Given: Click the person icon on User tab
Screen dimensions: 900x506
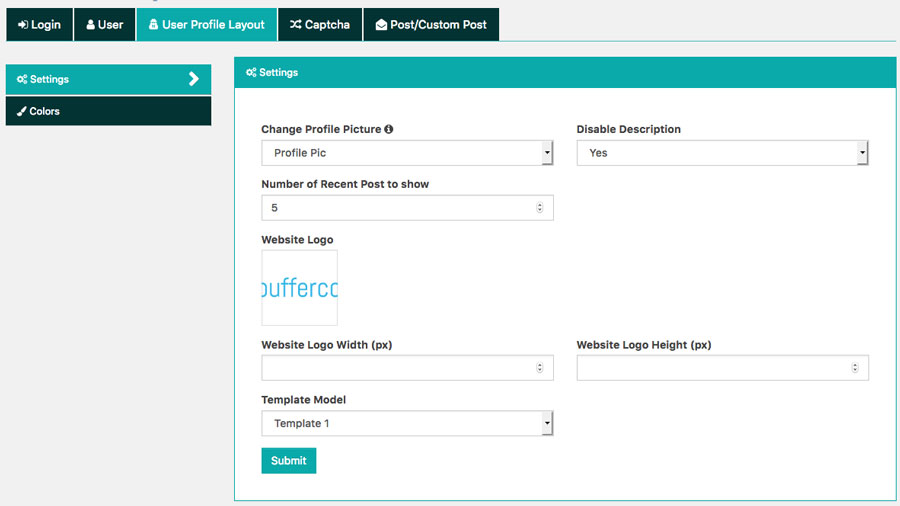Looking at the screenshot, I should (x=90, y=25).
